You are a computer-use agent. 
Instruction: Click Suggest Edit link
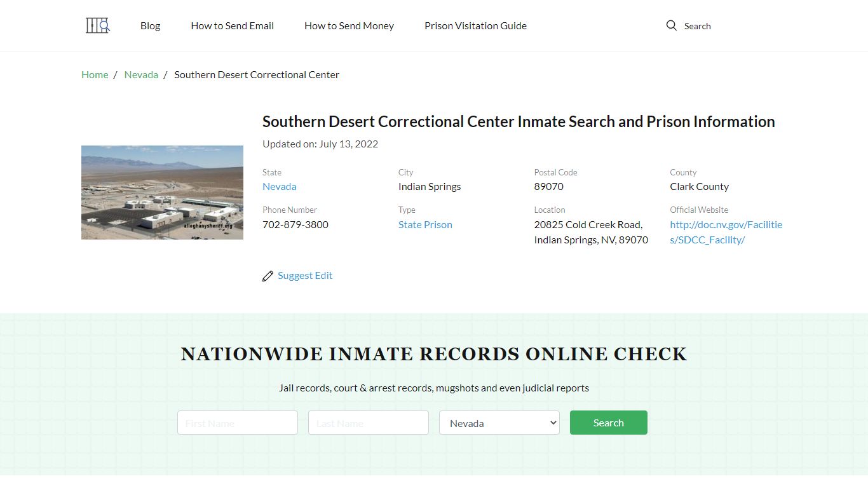pyautogui.click(x=305, y=275)
